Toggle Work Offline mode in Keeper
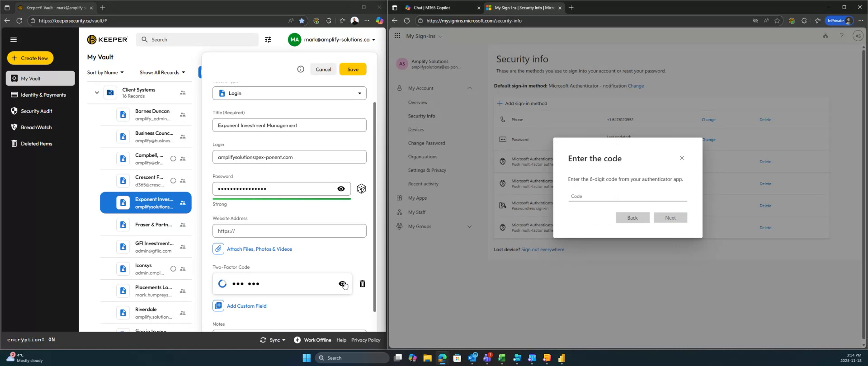868x366 pixels. click(312, 340)
